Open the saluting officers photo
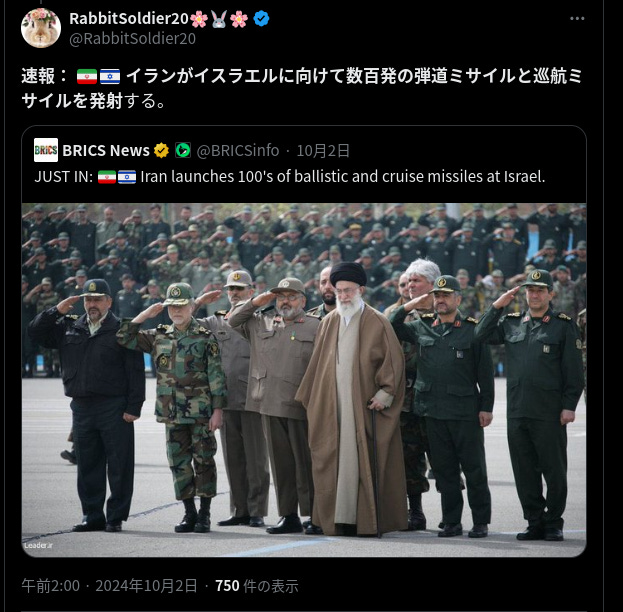 click(x=304, y=380)
